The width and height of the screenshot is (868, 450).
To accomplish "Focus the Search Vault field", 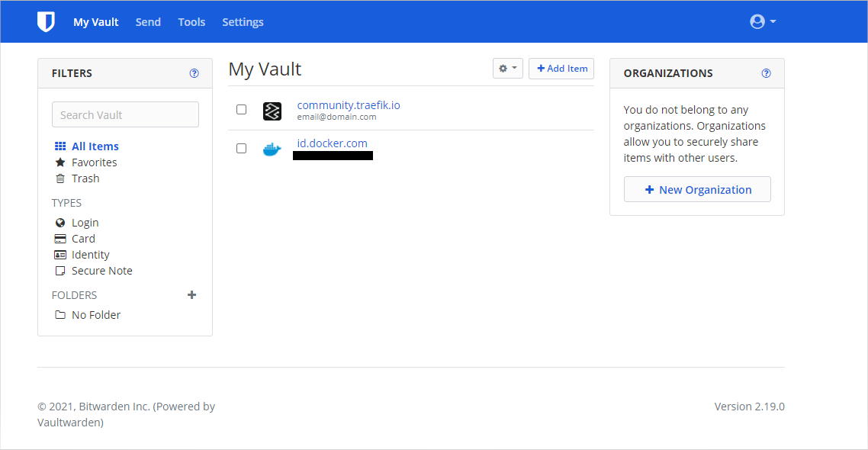I will 125,114.
